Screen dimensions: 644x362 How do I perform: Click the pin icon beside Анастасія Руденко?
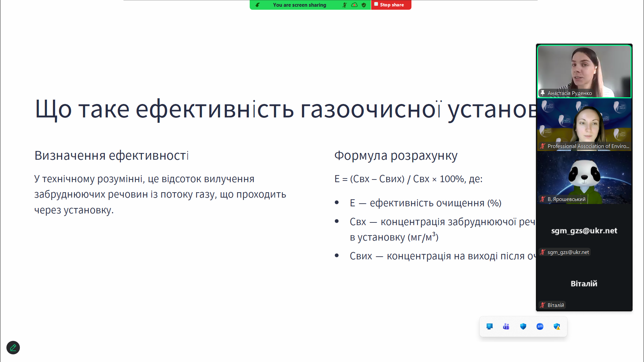tap(542, 93)
